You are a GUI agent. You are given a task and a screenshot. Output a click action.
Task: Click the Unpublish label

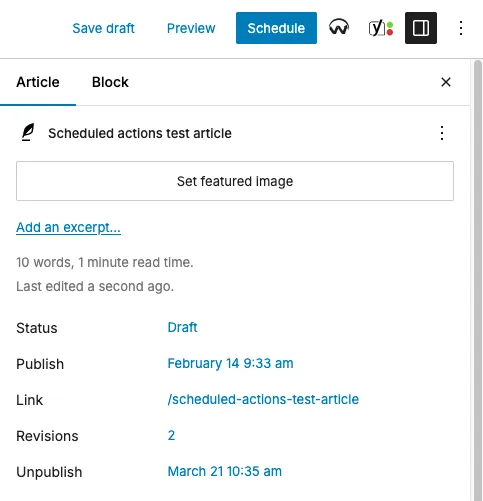point(49,472)
